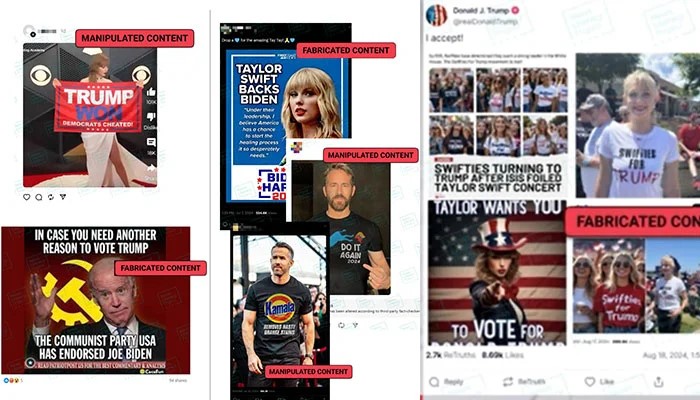This screenshot has width=700, height=400.
Task: Click the Reply icon on the Trump post
Action: [434, 382]
